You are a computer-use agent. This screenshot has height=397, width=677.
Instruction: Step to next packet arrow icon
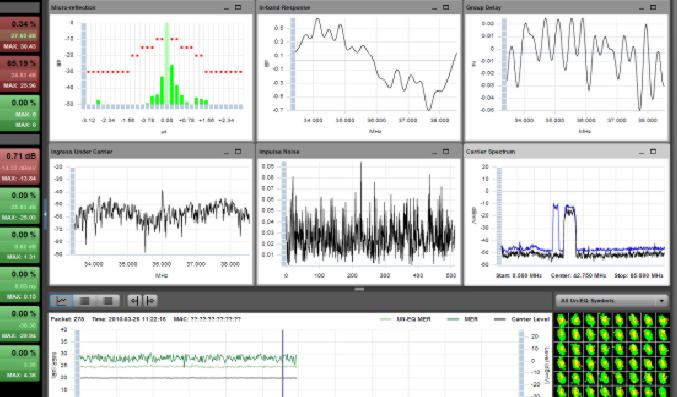(150, 301)
